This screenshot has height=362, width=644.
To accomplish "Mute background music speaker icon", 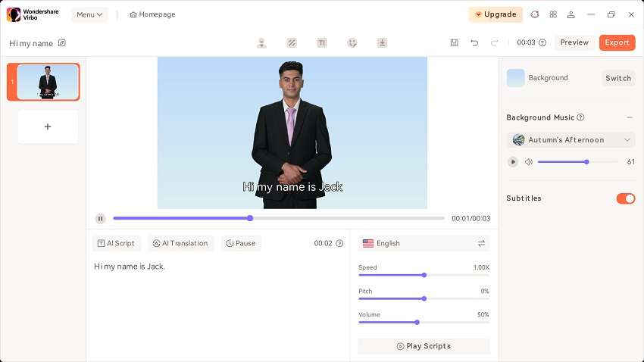I will coord(529,162).
